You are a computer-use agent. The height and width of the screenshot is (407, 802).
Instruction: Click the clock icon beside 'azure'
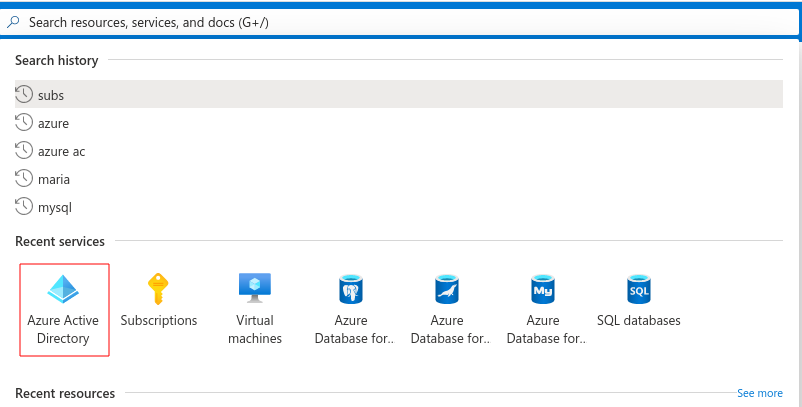24,123
